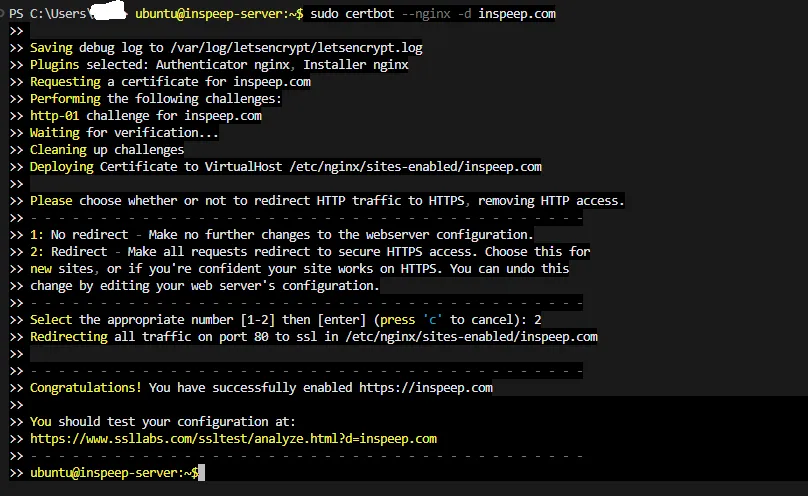808x496 pixels.
Task: Click the 'Redirecting all traffic on port 80' line
Action: pos(314,337)
